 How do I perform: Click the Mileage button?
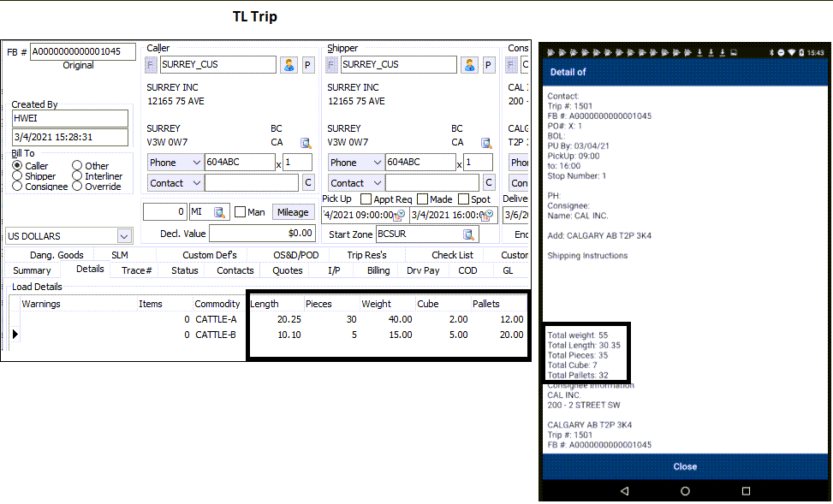[x=293, y=212]
